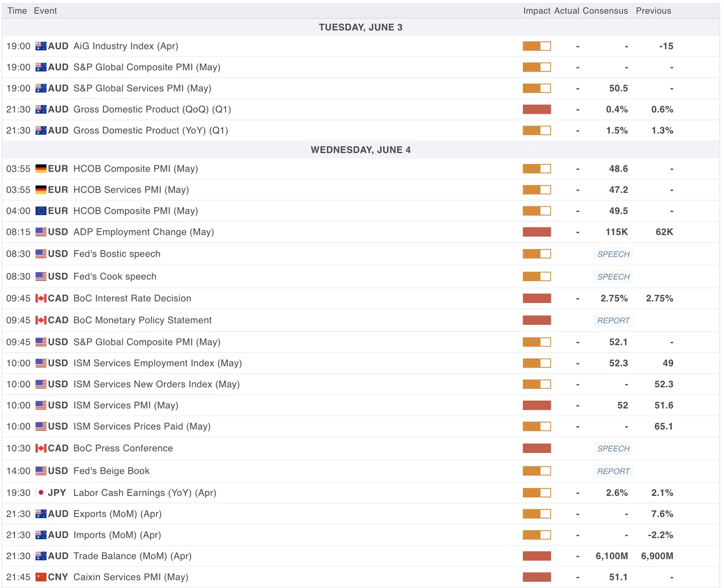Open the ADP Employment Change (May) event
The height and width of the screenshot is (588, 724).
pyautogui.click(x=144, y=232)
